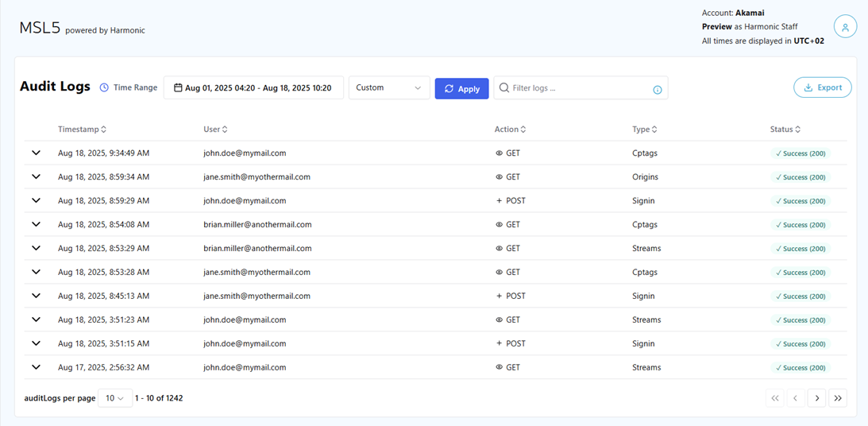Click the search magnifier icon in filter

click(x=504, y=88)
